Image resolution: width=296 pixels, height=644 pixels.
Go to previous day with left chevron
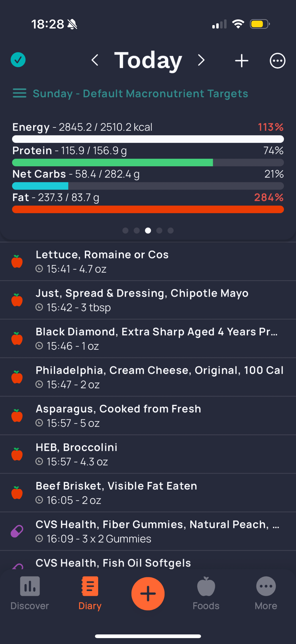(95, 60)
